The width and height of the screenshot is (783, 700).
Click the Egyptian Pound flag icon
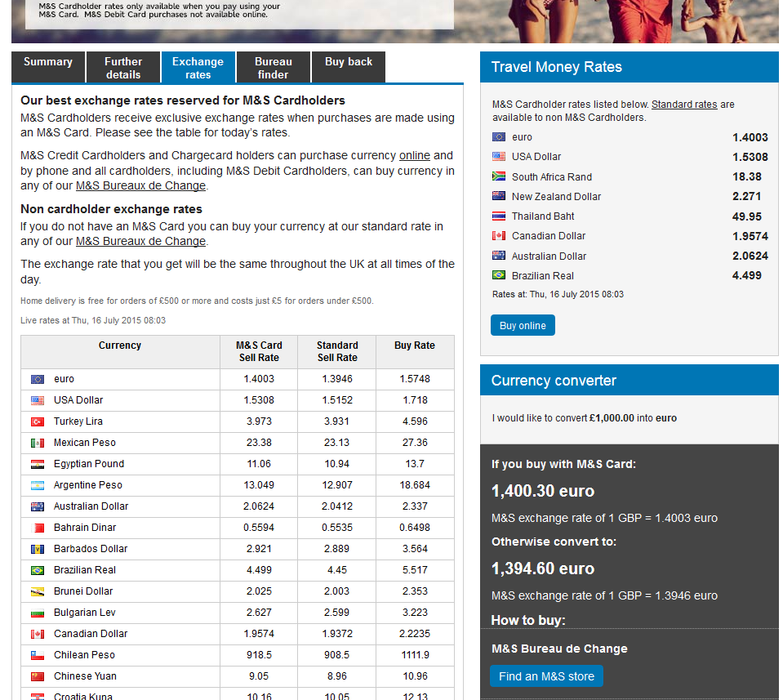coord(38,465)
